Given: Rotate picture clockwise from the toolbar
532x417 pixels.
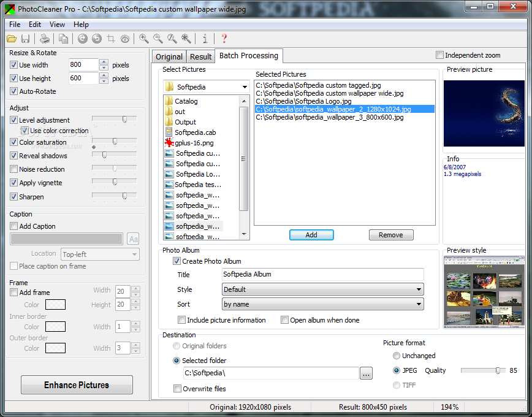Looking at the screenshot, I should pyautogui.click(x=83, y=39).
